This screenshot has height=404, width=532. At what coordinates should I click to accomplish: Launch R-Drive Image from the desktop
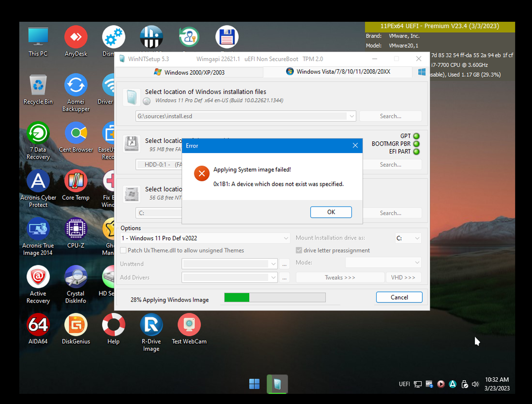coord(151,332)
